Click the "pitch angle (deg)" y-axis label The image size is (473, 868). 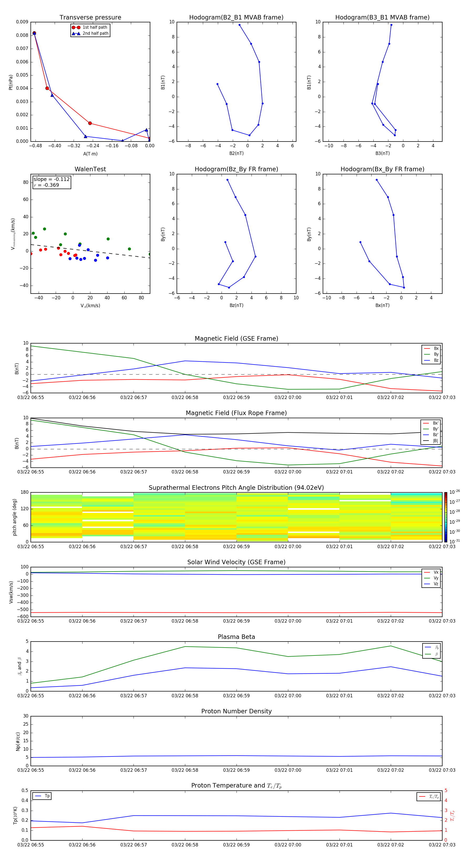point(14,517)
